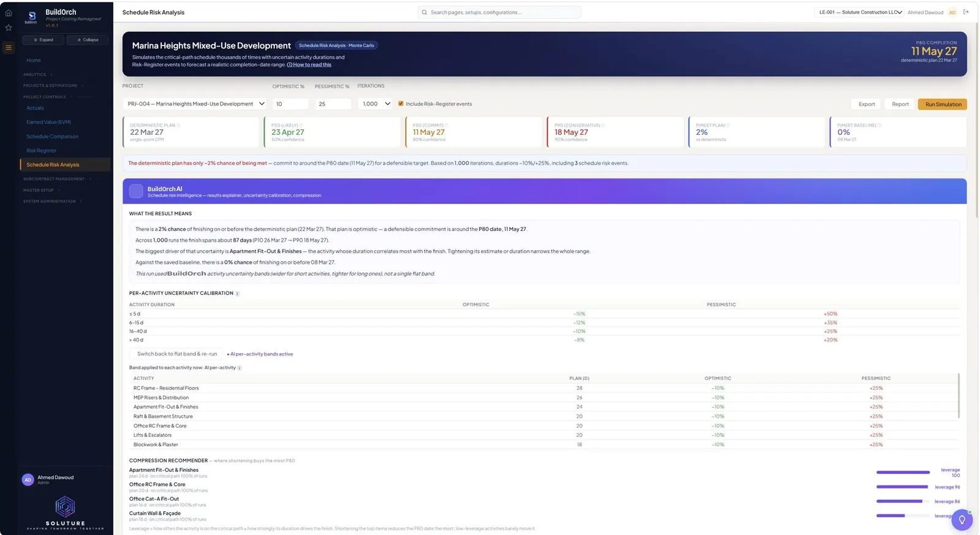Focus the search pages, setups, configurations box
The image size is (980, 535).
click(499, 12)
